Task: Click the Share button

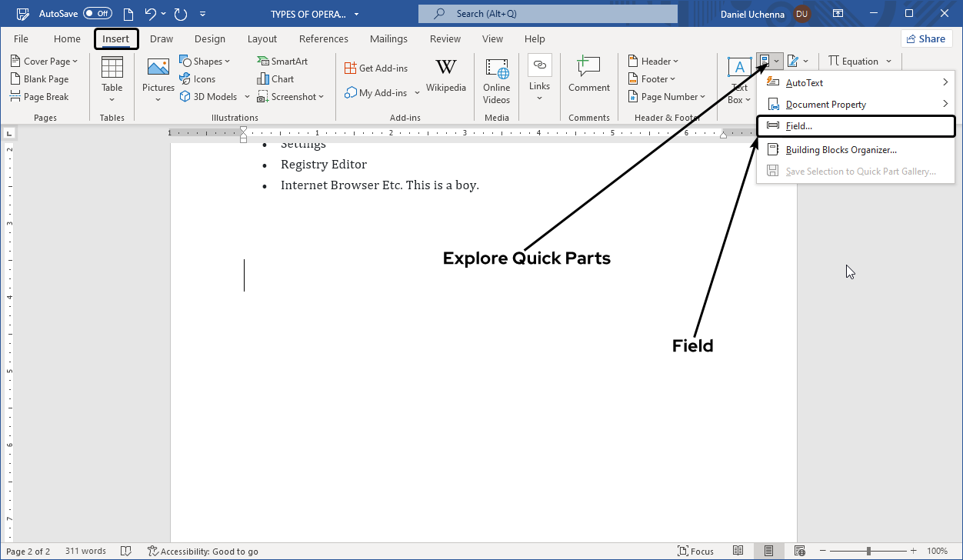Action: click(x=925, y=39)
